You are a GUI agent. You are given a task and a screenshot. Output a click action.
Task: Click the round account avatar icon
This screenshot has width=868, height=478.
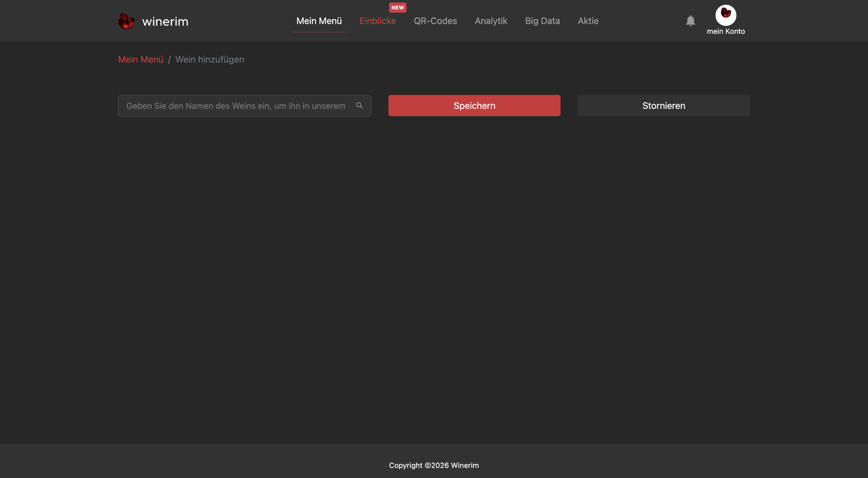click(726, 15)
